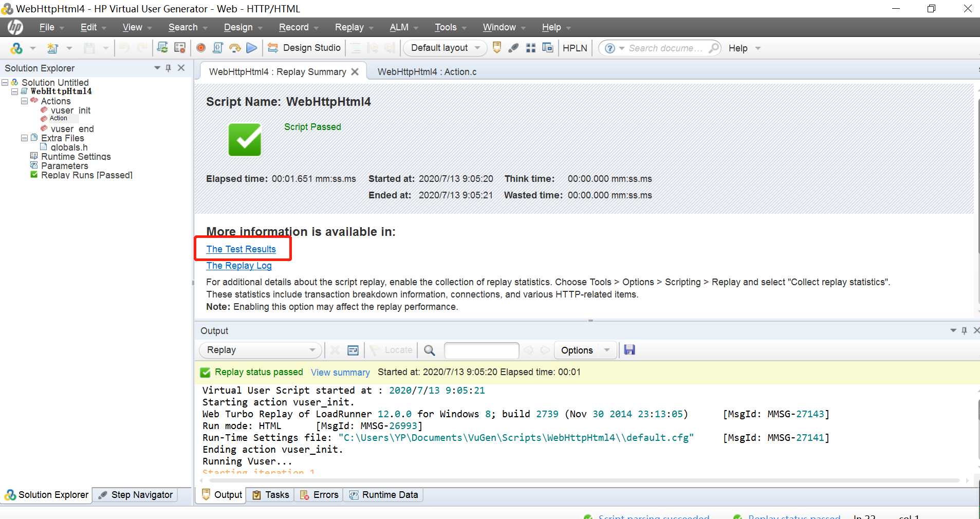The width and height of the screenshot is (980, 519).
Task: Switch to WebHttpHtml4 : Action.c tab
Action: (427, 72)
